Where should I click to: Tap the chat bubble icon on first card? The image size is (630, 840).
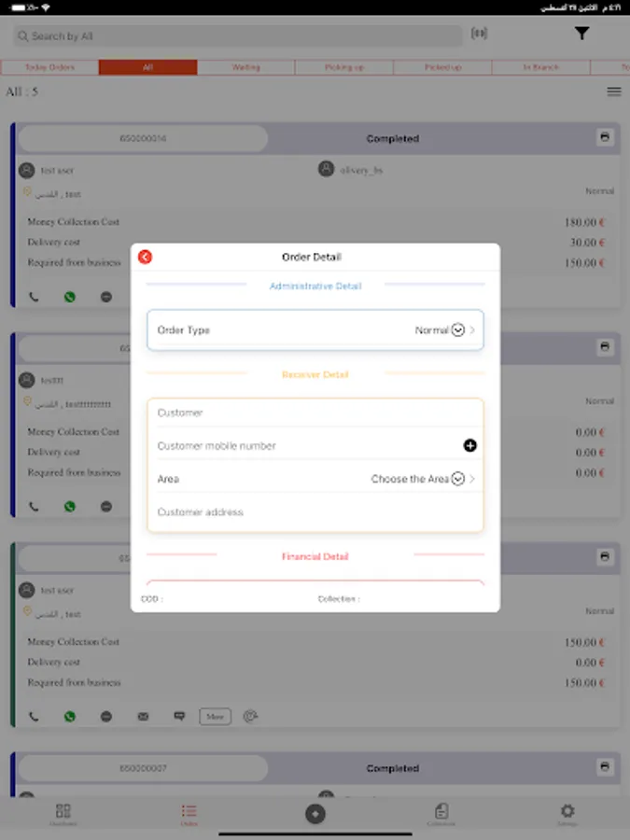106,297
